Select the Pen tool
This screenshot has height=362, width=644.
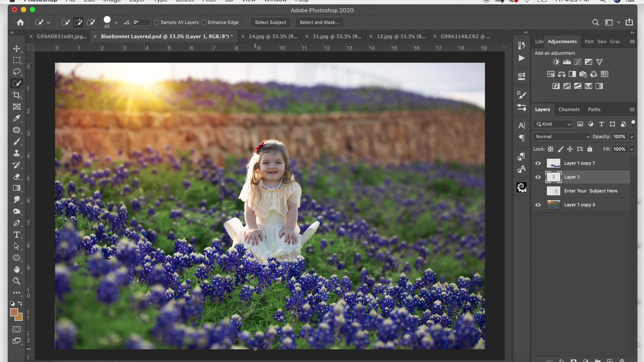[x=17, y=223]
